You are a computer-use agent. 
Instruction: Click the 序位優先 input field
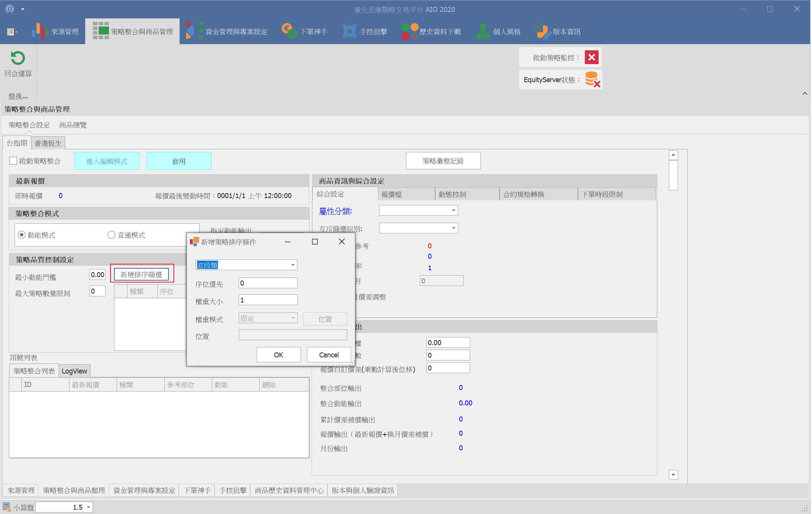pyautogui.click(x=268, y=283)
